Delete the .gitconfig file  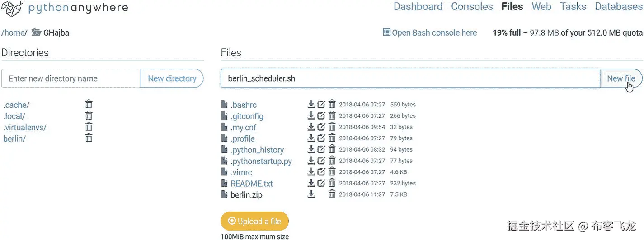point(332,115)
